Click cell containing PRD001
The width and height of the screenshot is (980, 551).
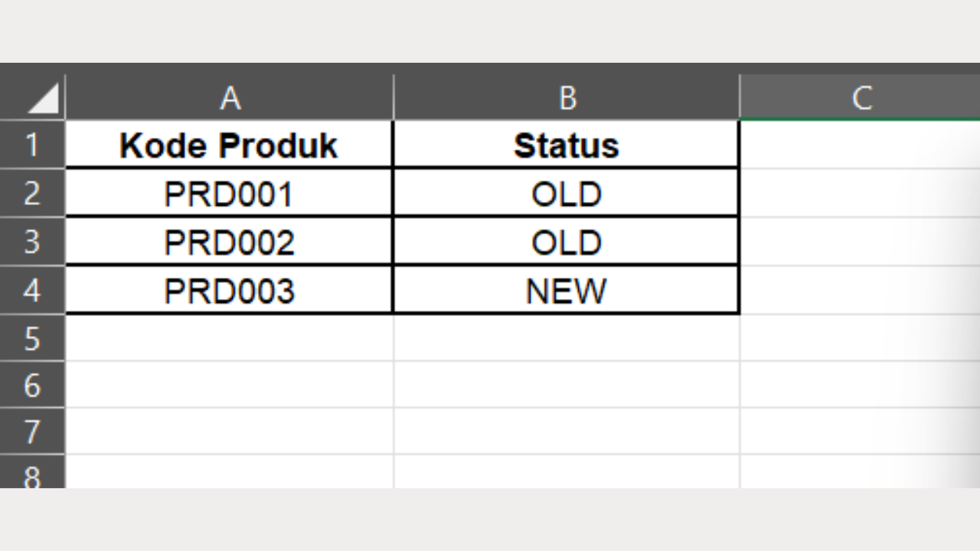228,193
